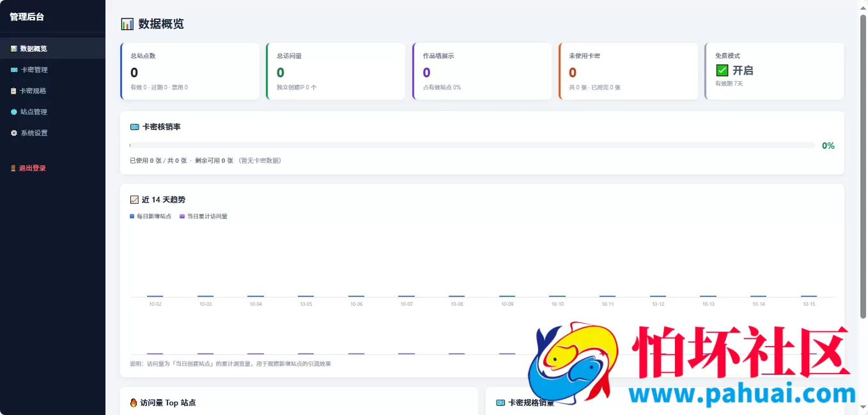
Task: Click the 管理后台 title in the sidebar
Action: (27, 17)
